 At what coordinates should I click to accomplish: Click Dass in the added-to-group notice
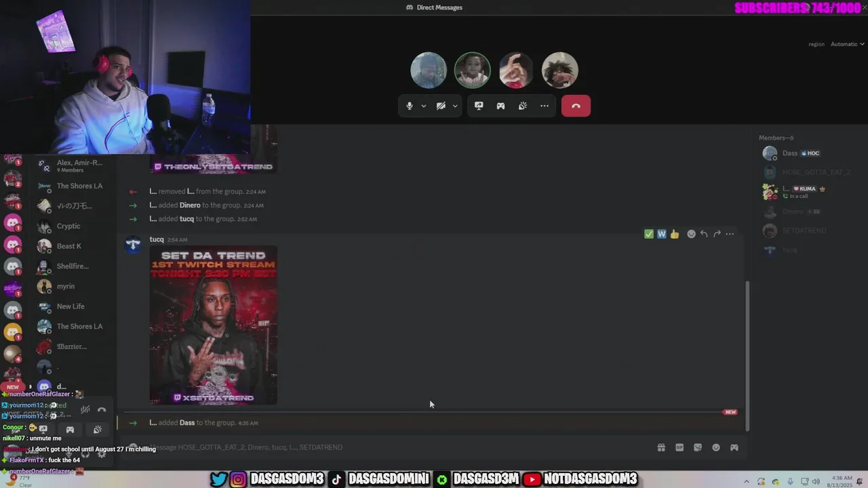186,423
